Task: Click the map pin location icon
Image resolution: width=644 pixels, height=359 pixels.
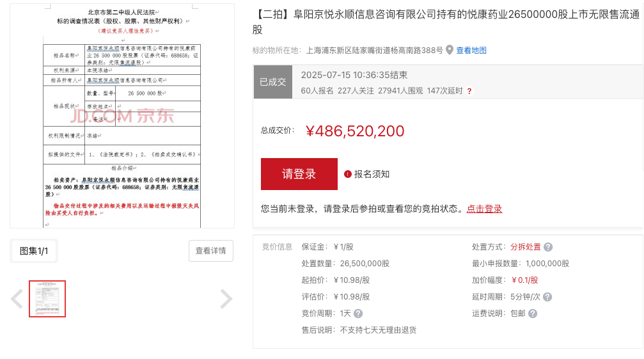Action: (450, 50)
